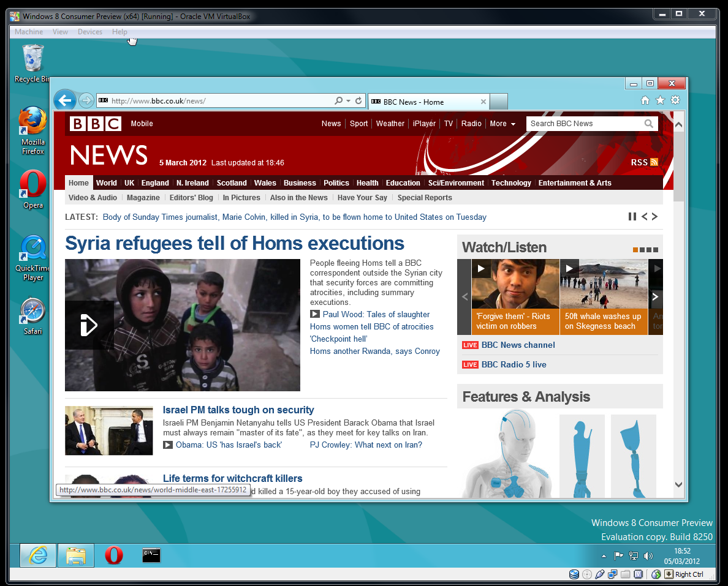Open the VirtualBox View menu

60,32
